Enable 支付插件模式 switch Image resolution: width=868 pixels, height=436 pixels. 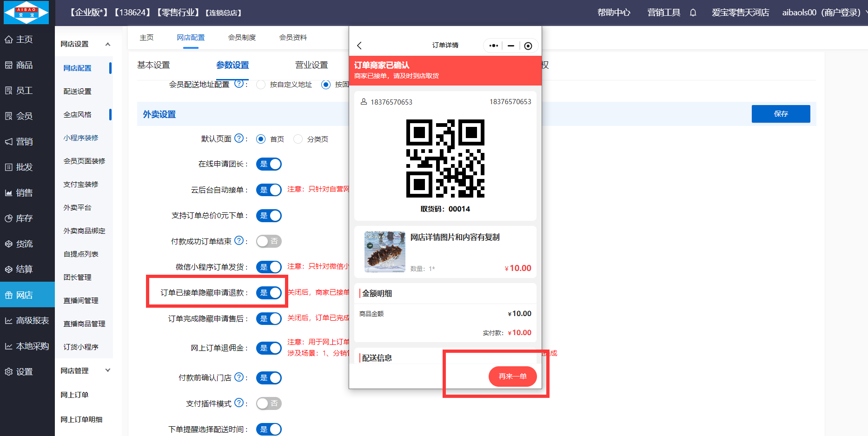(269, 403)
